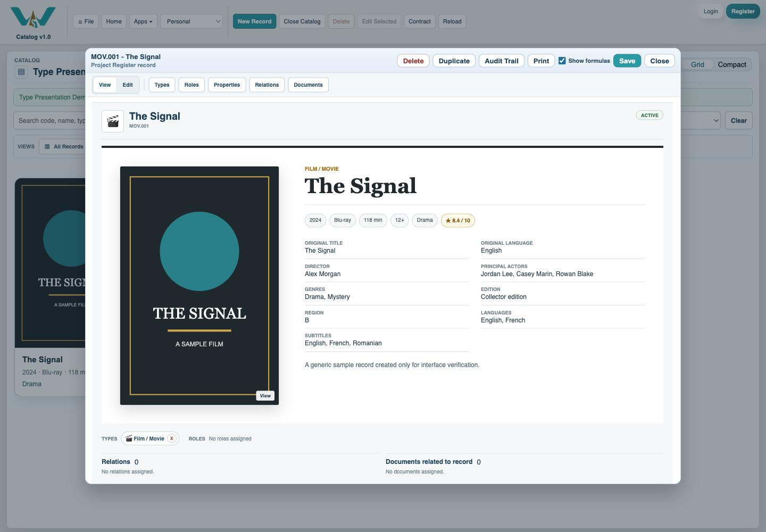Open the Apps dropdown menu
The image size is (766, 532).
coord(143,21)
